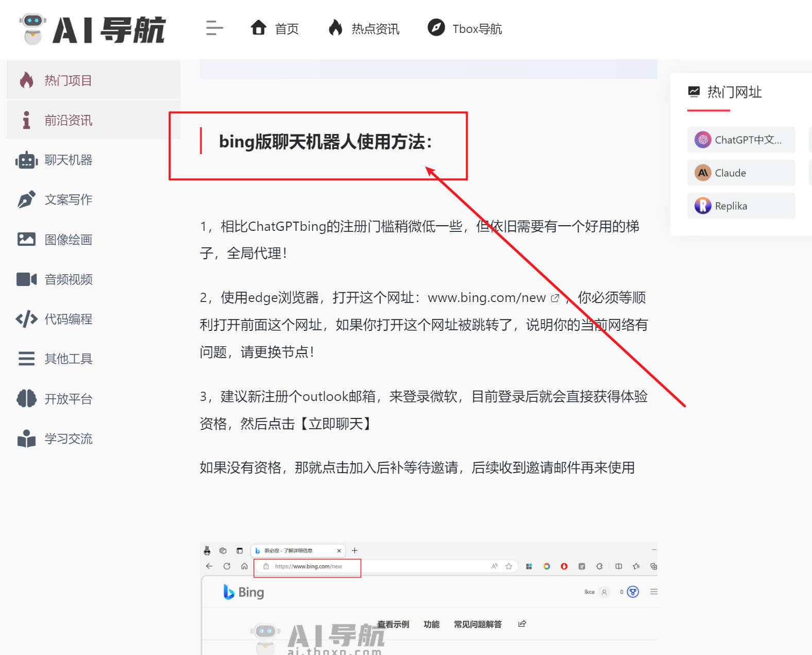Click heading bing版聊天机器人使用方法
The height and width of the screenshot is (655, 812).
(x=325, y=141)
